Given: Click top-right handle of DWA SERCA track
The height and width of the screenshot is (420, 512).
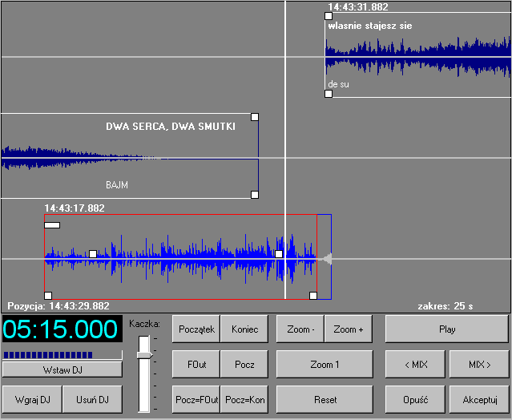Looking at the screenshot, I should point(255,117).
